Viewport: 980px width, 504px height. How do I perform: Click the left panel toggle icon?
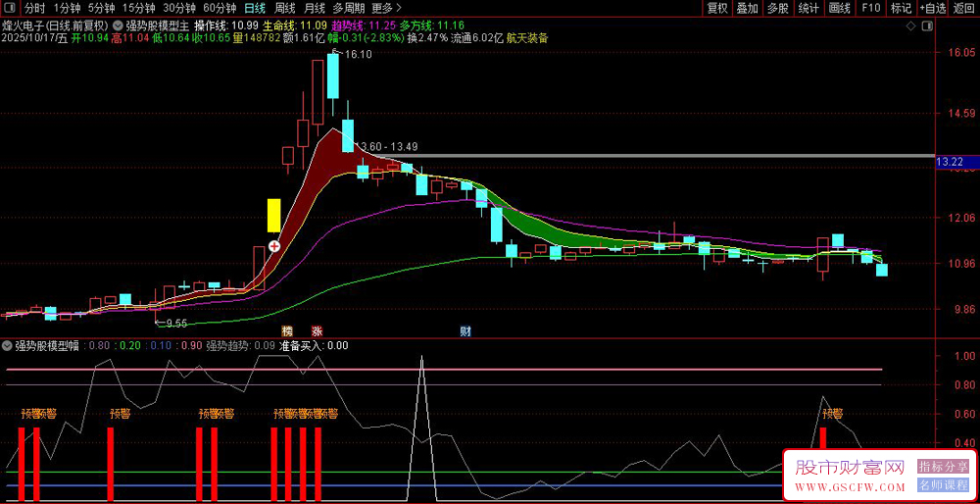(10, 8)
